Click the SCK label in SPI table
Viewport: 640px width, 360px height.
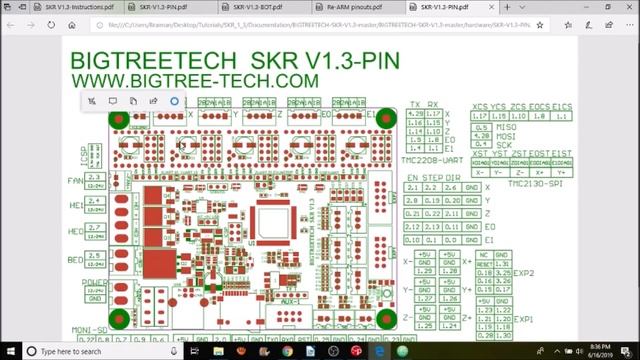[504, 145]
